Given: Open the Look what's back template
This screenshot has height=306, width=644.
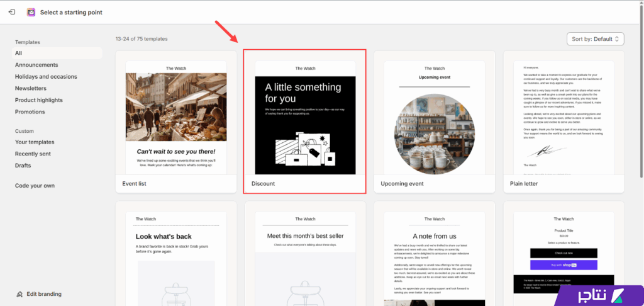Looking at the screenshot, I should coord(176,255).
